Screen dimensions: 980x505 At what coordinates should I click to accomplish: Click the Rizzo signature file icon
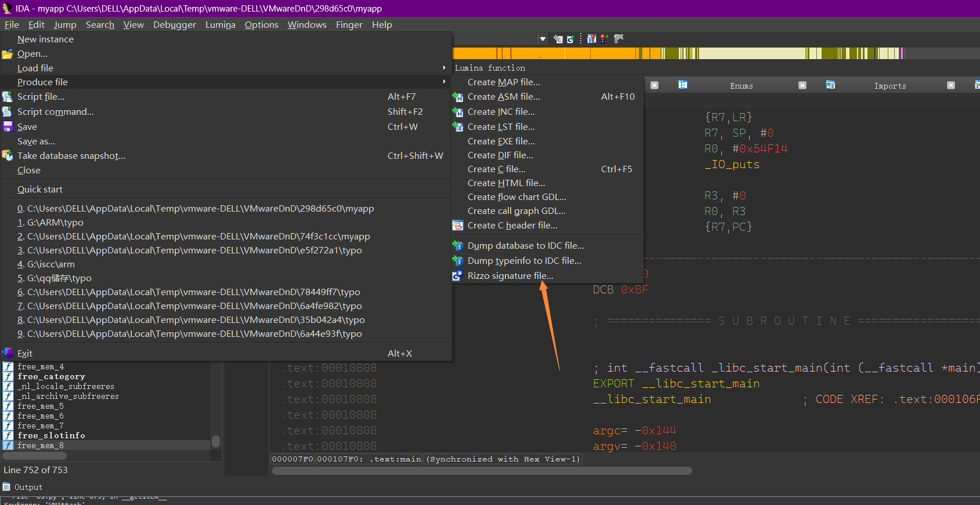coord(458,276)
